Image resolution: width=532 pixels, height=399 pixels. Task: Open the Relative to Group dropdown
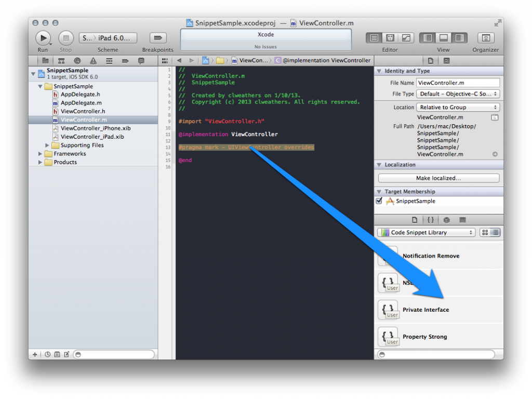458,107
